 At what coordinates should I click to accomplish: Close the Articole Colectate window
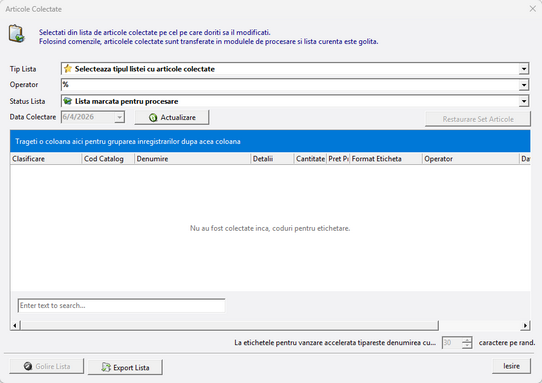pos(533,9)
